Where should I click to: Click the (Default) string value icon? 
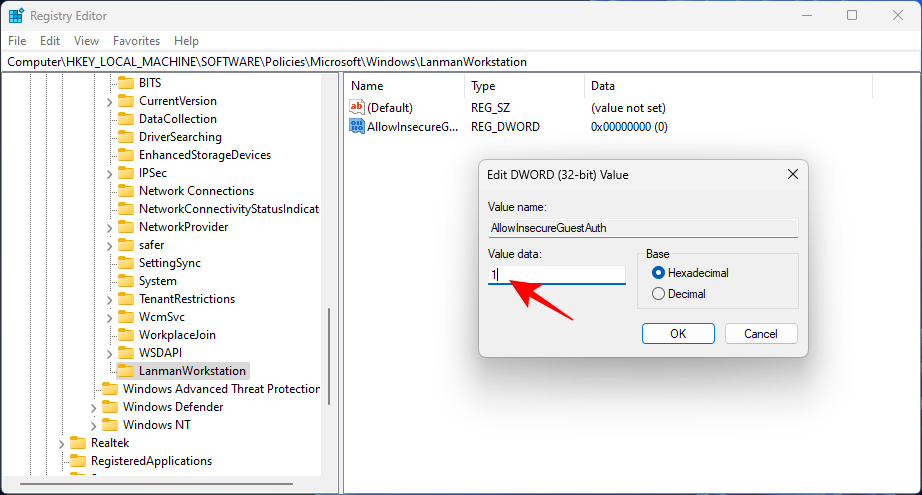(x=356, y=108)
